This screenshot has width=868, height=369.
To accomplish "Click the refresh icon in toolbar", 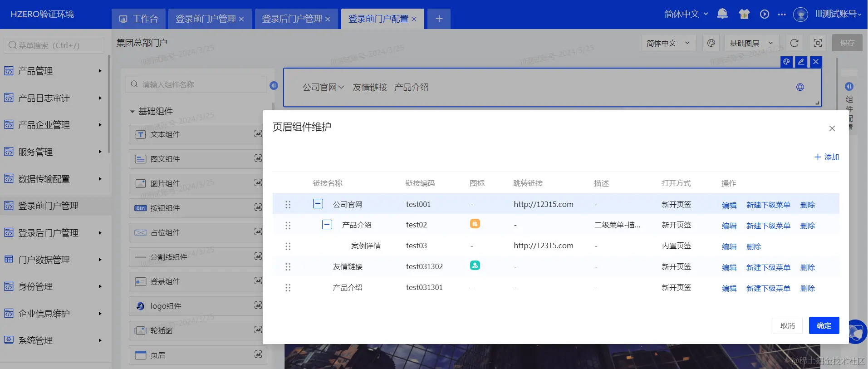I will pos(794,43).
